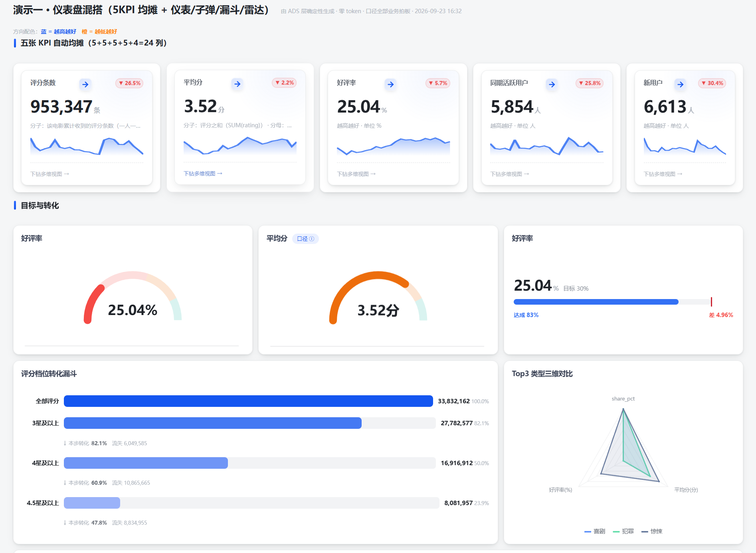Image resolution: width=756 pixels, height=553 pixels.
Task: Click the 好评率(%) radar axis label
Action: (x=560, y=490)
